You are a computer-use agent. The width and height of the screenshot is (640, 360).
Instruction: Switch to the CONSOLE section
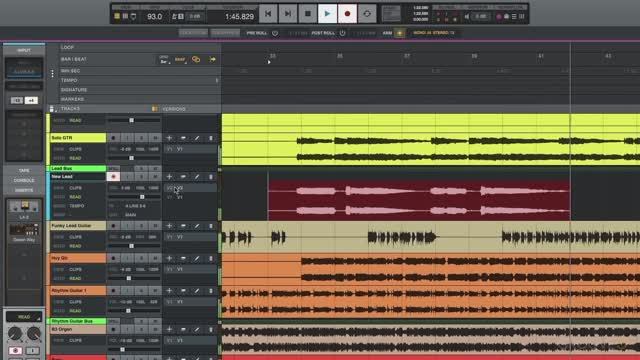point(24,180)
